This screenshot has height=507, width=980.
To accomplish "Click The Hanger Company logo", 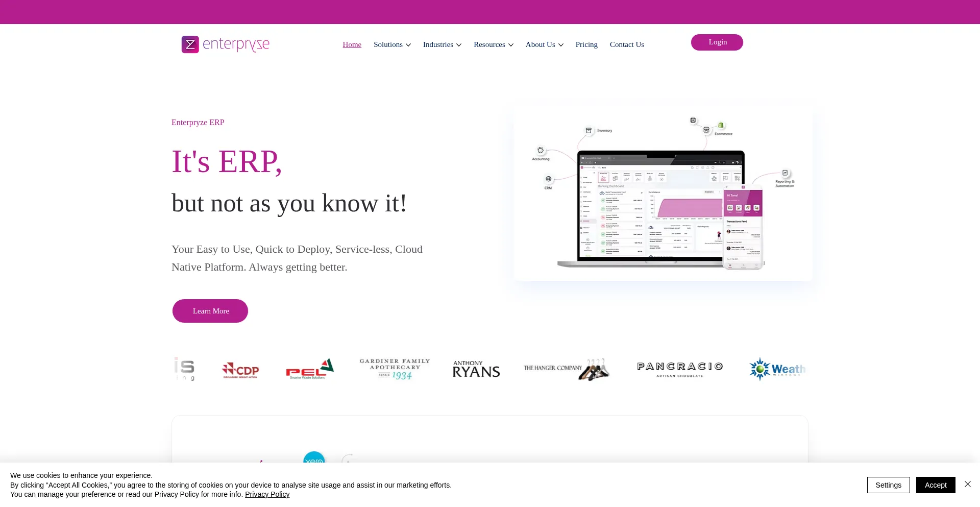I will point(566,369).
